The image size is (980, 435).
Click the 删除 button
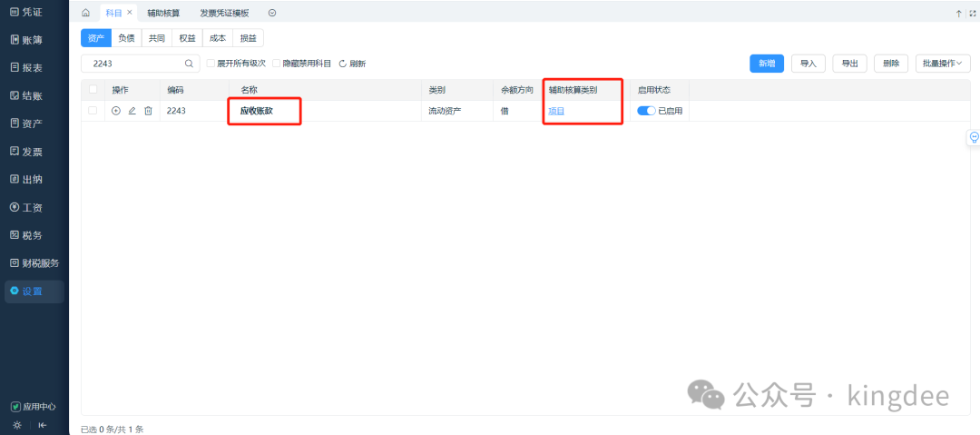pos(891,64)
